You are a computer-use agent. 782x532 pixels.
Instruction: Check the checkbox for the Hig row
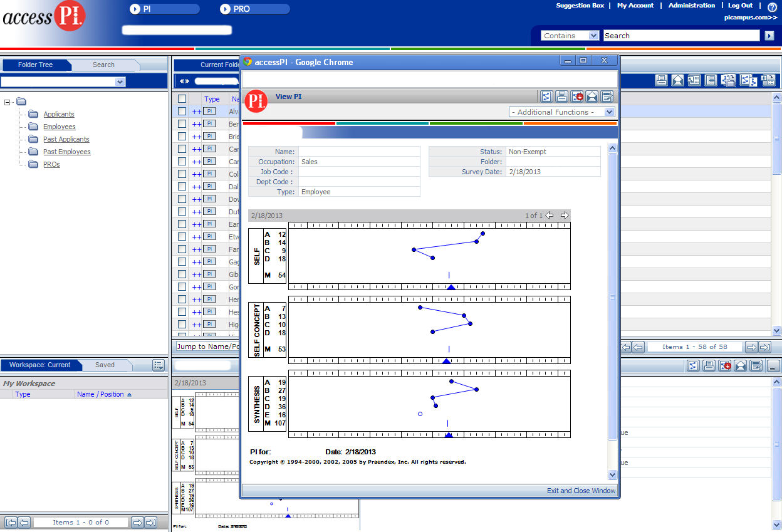coord(182,324)
